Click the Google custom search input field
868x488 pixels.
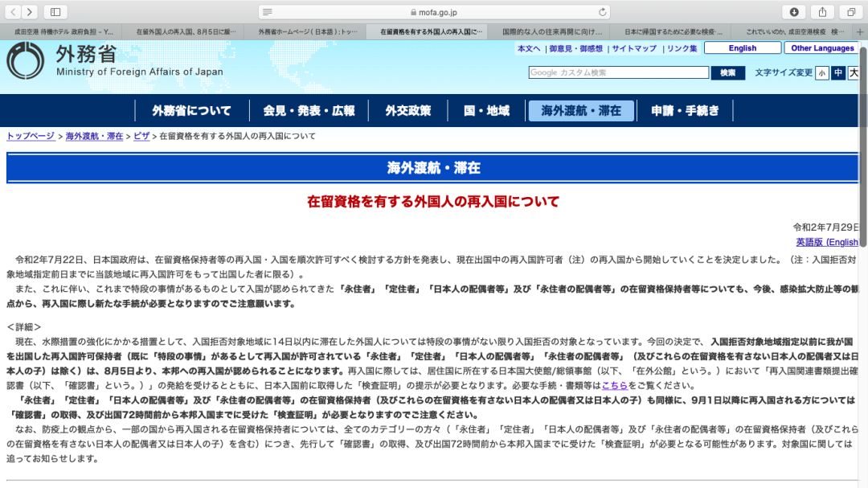pyautogui.click(x=618, y=73)
